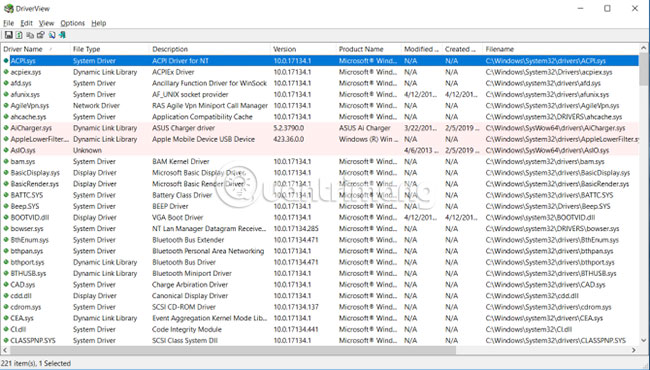Viewport: 650px width, 370px height.
Task: Click the Save Selected Items toolbar icon
Action: click(8, 35)
